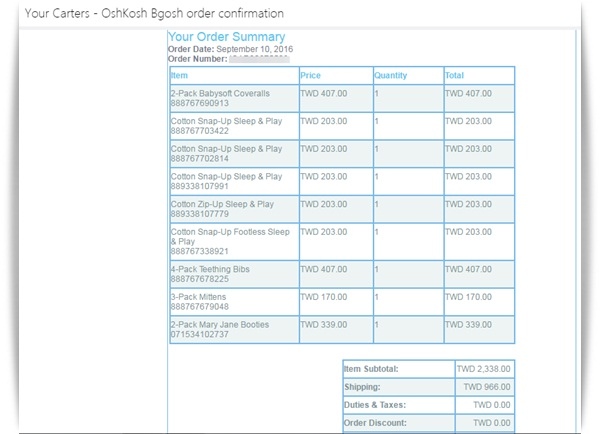Click the quantity for 3-Pack Mittens
The image size is (600, 434).
pos(377,297)
